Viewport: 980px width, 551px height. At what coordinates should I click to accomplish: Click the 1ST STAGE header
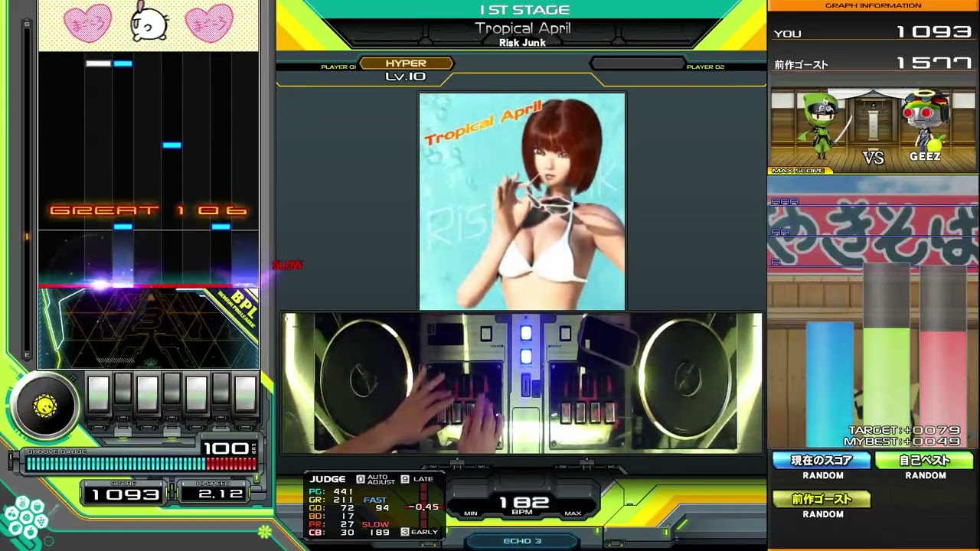(x=524, y=10)
